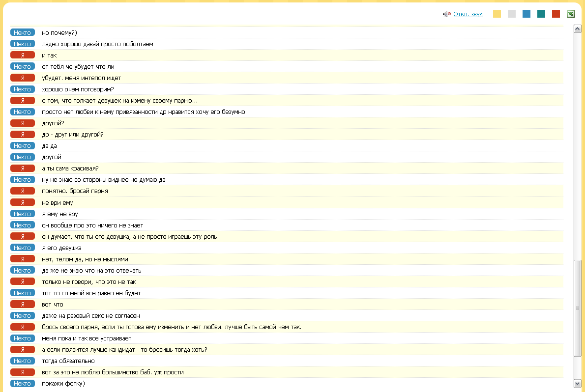This screenshot has width=585, height=392.
Task: Select message 'да же не знаю что на это отвечать'
Action: pyautogui.click(x=91, y=271)
